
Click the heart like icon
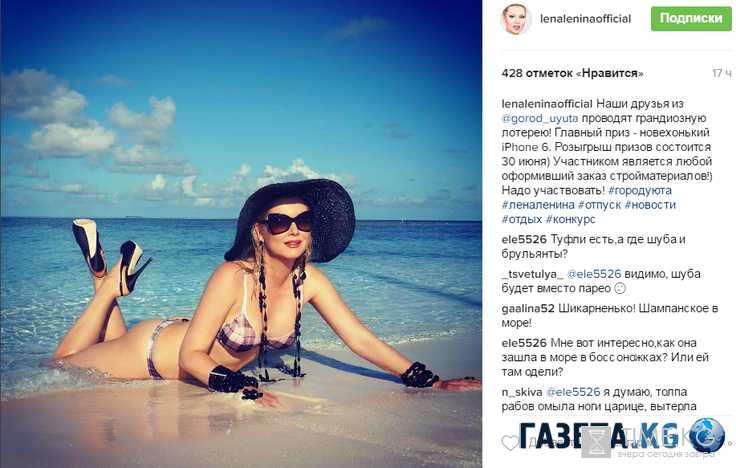tap(510, 442)
